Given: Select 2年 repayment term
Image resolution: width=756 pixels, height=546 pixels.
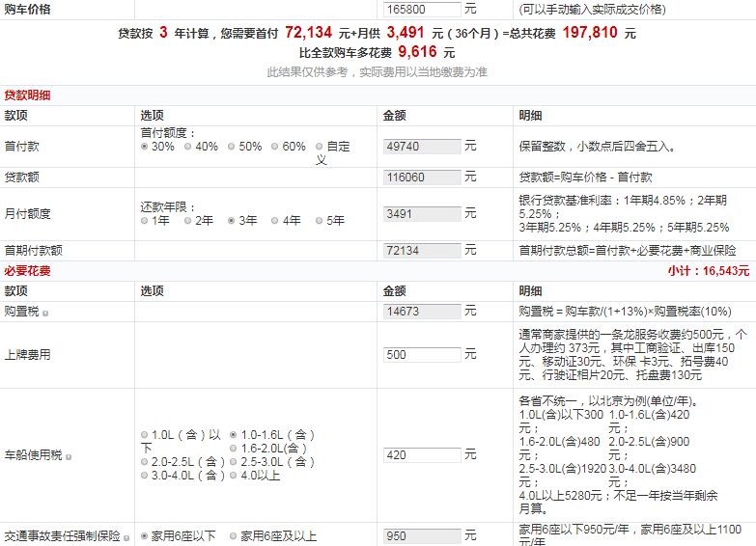Looking at the screenshot, I should 188,221.
